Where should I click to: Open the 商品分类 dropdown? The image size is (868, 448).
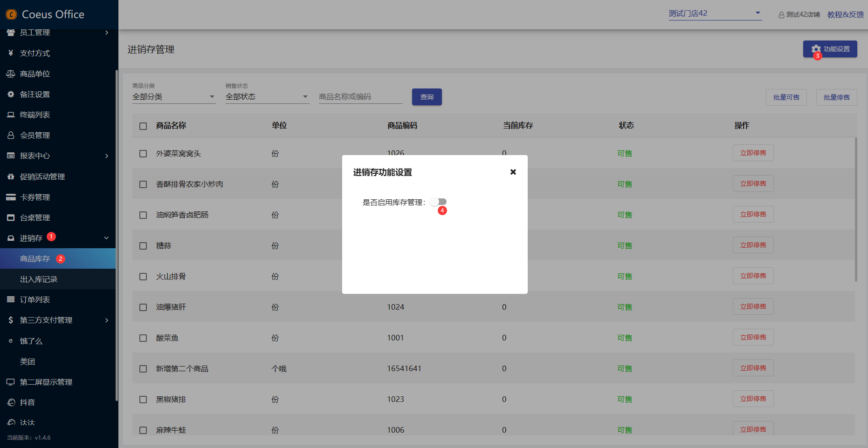pyautogui.click(x=174, y=96)
